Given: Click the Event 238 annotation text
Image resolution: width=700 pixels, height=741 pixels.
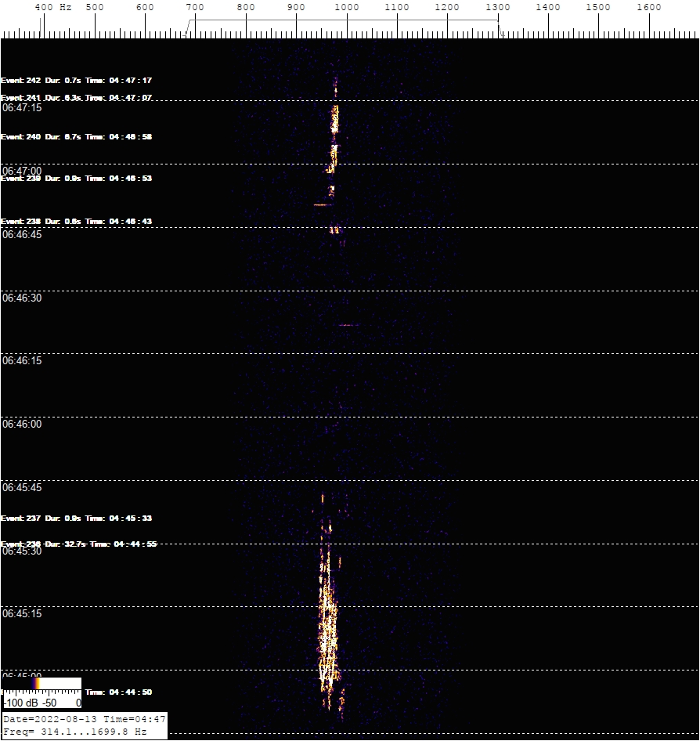Looking at the screenshot, I should pos(77,221).
